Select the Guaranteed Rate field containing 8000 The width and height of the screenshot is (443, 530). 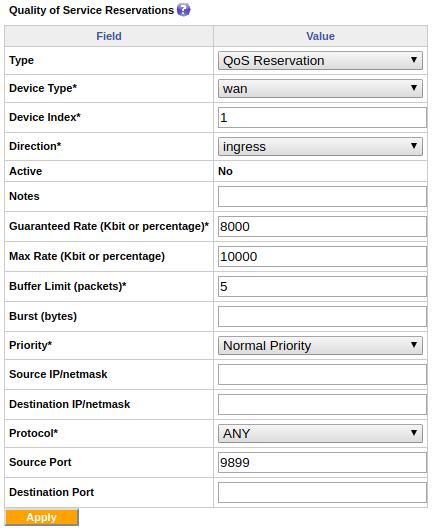(322, 226)
